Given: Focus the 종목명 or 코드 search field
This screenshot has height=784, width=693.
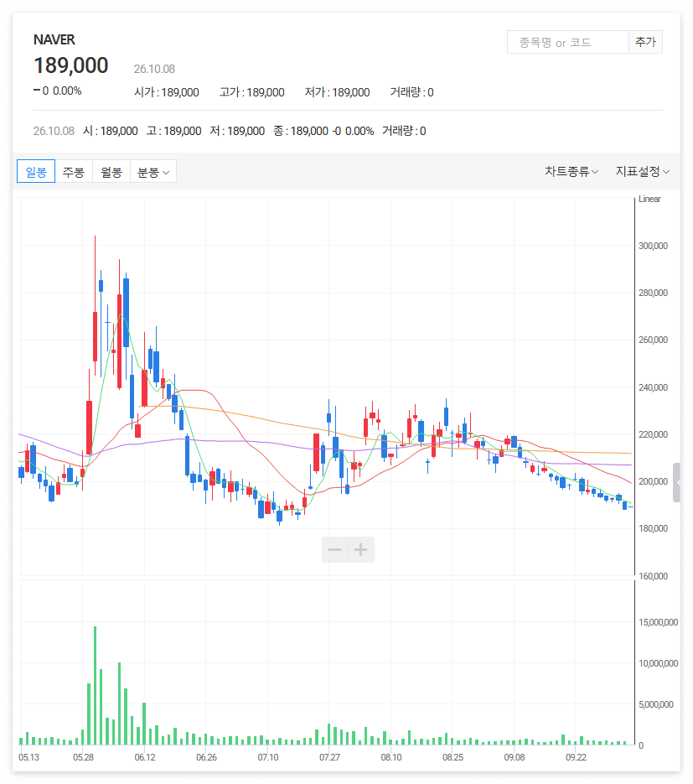Looking at the screenshot, I should pyautogui.click(x=568, y=42).
